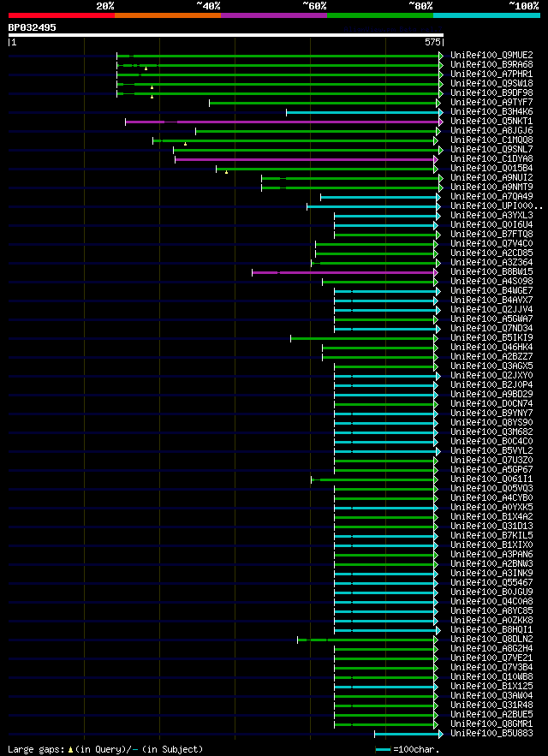Click the yellow query gap marker under B9RA68
The height and width of the screenshot is (756, 548).
146,68
